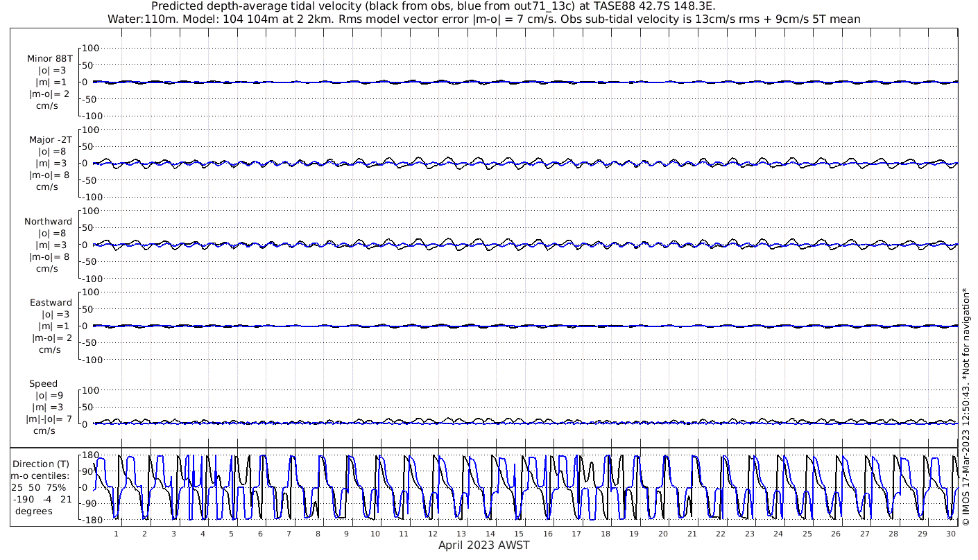
Task: Click day 20 tick label on the x-axis
Action: coord(664,534)
